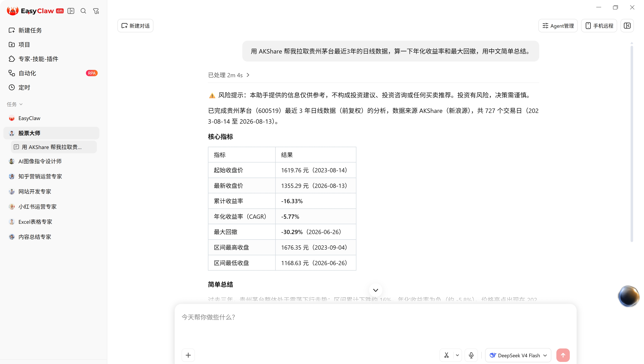644x364 pixels.
Task: Click the -5.77% value cell
Action: point(316,217)
